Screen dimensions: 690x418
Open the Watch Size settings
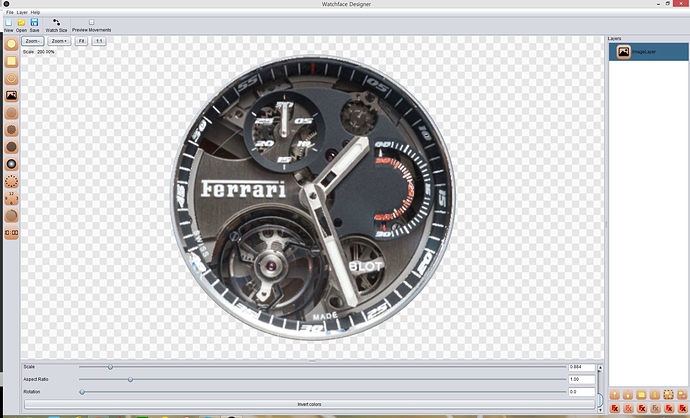pos(56,26)
